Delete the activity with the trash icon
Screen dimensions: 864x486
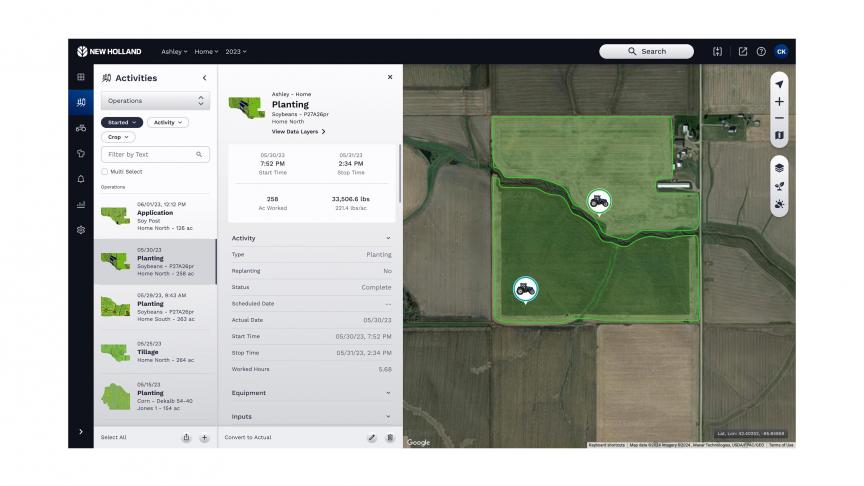click(390, 437)
